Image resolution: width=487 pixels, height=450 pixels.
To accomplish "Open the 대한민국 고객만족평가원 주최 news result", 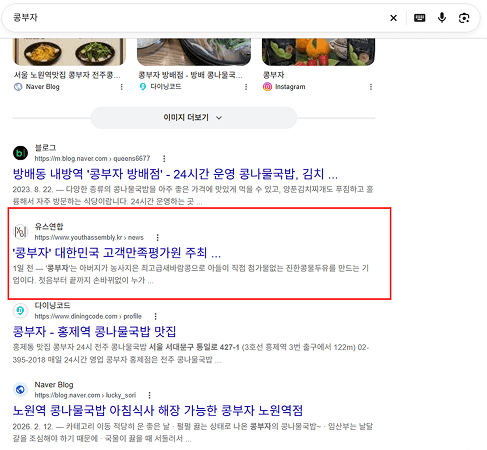I will click(117, 253).
